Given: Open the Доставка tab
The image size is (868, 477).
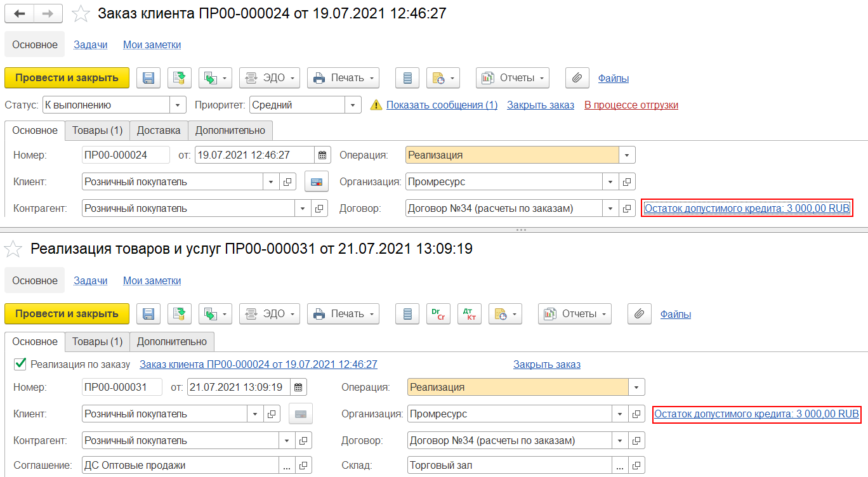Looking at the screenshot, I should [x=159, y=131].
